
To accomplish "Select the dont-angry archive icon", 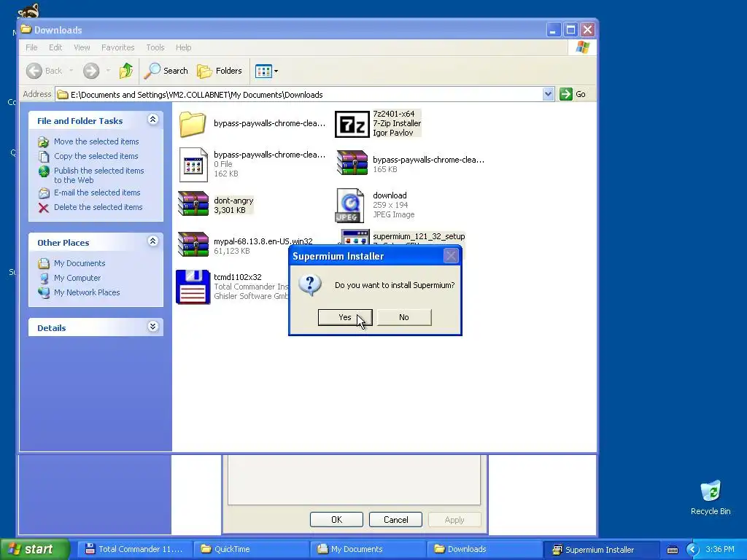I will (193, 204).
